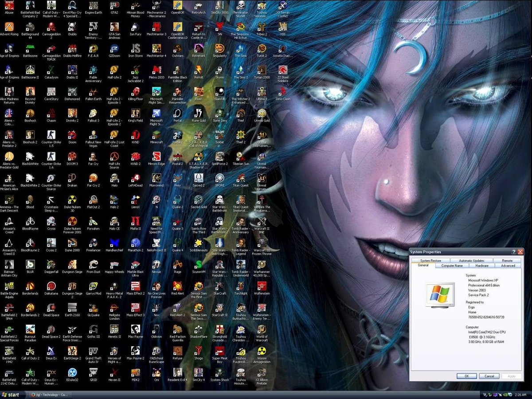This screenshot has height=399, width=532.
Task: Open the Skyrim desktop icon
Action: click(x=219, y=72)
